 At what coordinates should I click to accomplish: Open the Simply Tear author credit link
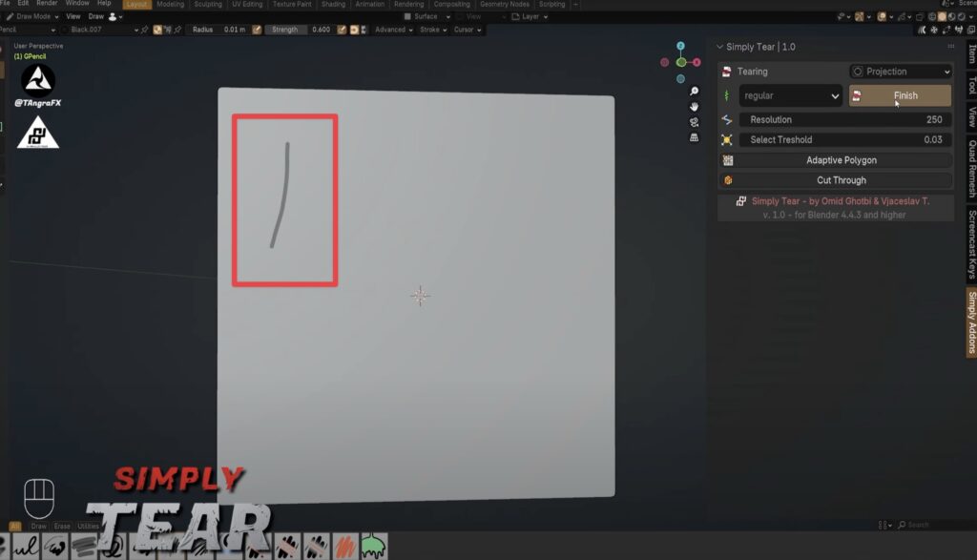(x=840, y=201)
